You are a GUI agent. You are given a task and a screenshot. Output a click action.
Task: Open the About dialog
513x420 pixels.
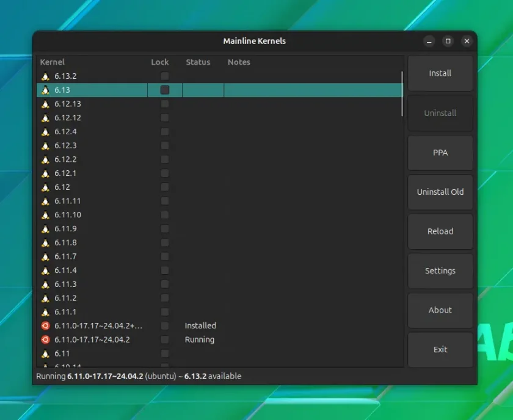coord(440,310)
